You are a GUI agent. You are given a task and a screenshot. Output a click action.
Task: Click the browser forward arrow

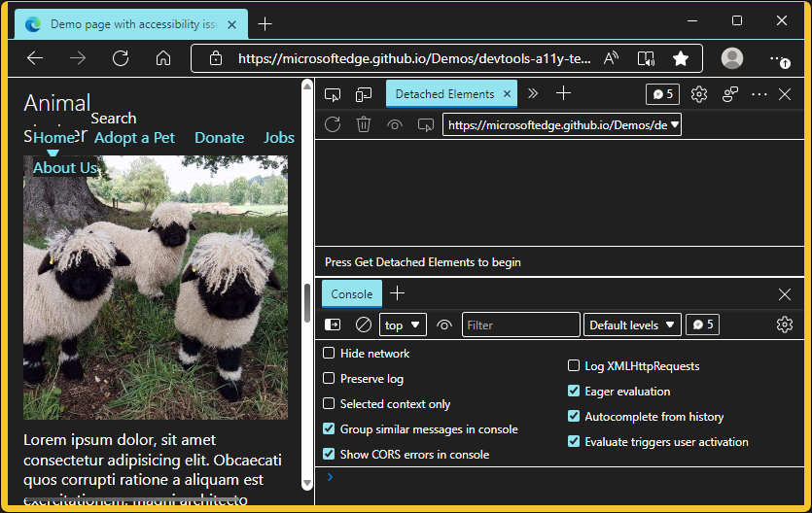[x=78, y=58]
